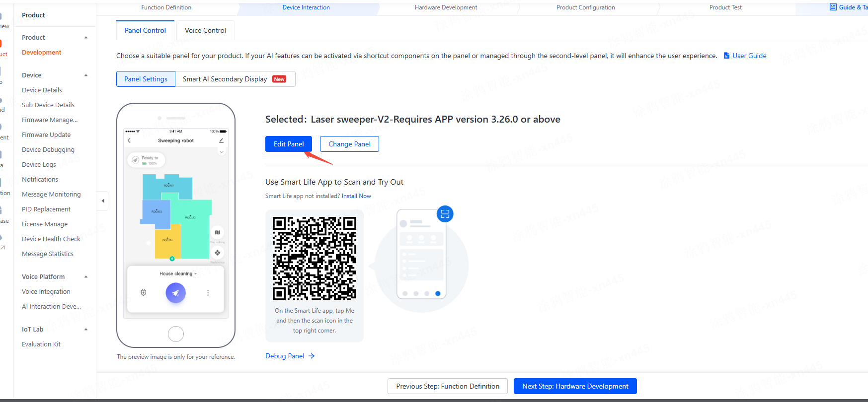Click the three-dot more icon in preview
The width and height of the screenshot is (868, 402).
(208, 293)
